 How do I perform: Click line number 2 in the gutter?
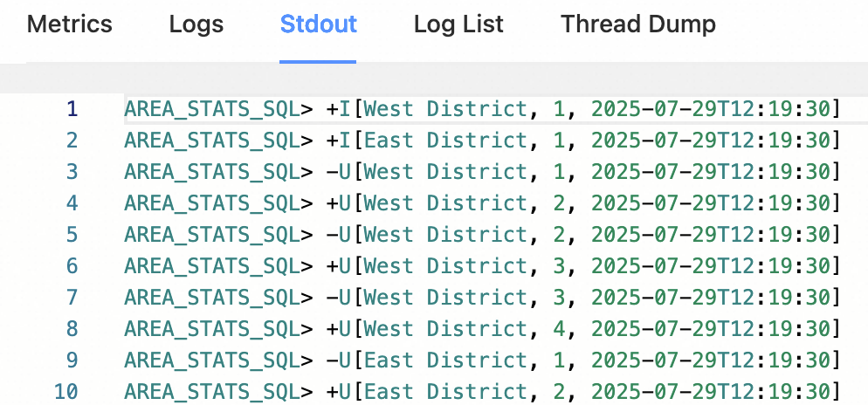(x=72, y=141)
